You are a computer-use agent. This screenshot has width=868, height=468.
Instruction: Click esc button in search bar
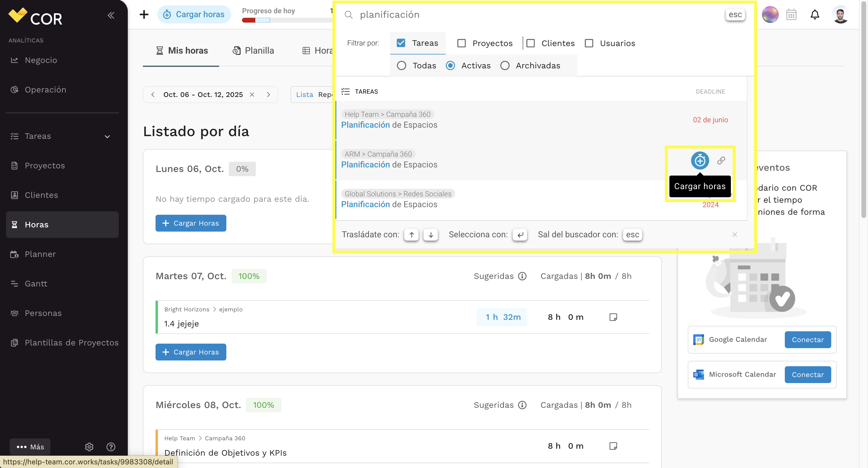coord(735,14)
